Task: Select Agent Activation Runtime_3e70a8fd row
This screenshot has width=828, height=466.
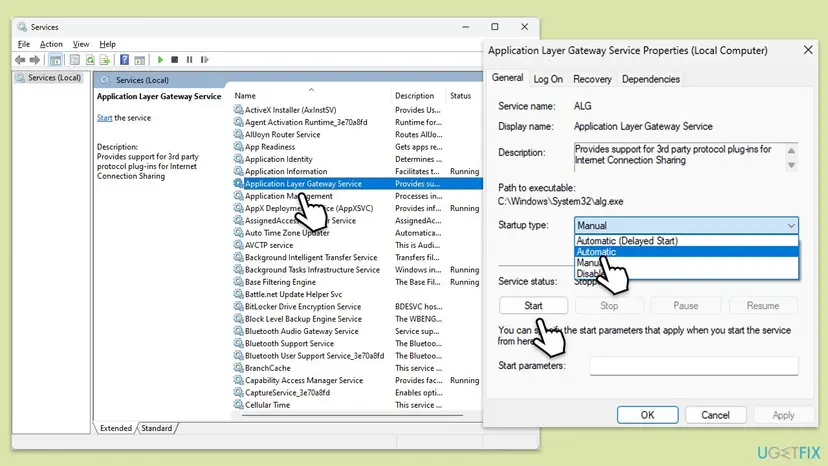Action: point(357,122)
